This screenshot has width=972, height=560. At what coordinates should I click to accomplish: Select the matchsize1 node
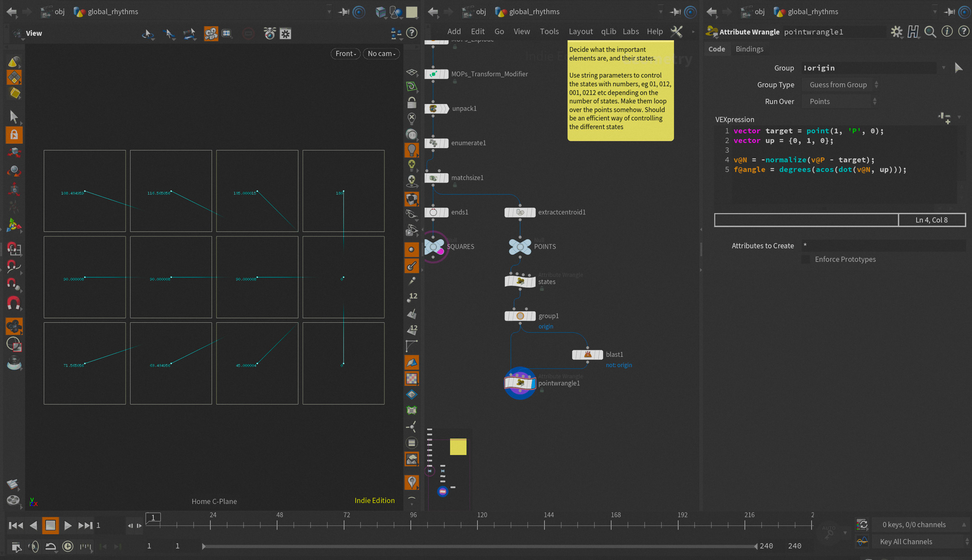tap(436, 178)
